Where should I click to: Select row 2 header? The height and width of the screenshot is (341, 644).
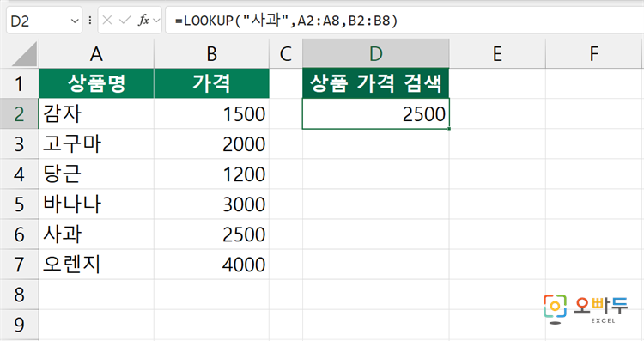19,113
